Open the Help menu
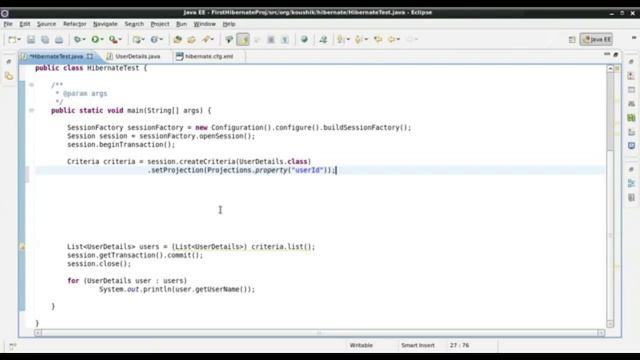 (229, 24)
